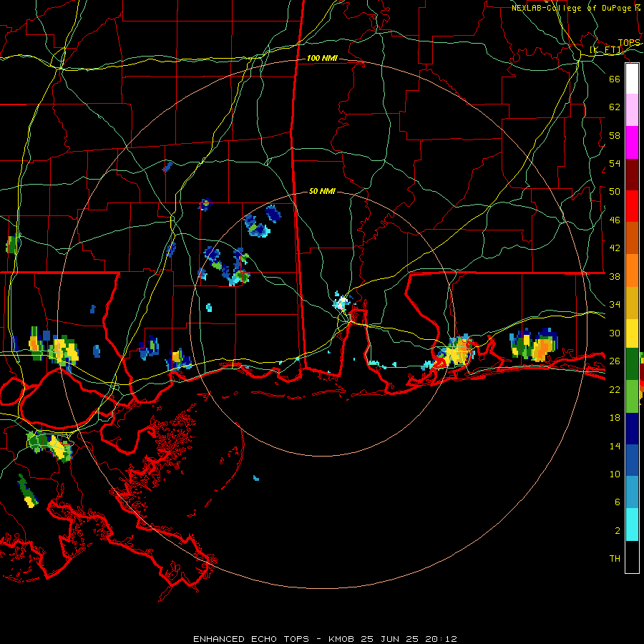Viewport: 644px width, 644px height.
Task: Click the lone cyan echo offshore over the Gulf
Action: click(256, 478)
